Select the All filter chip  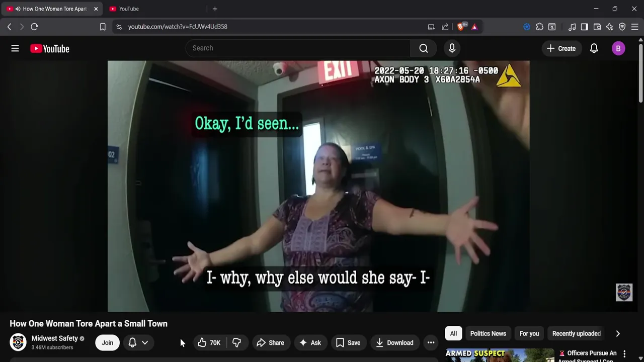tap(453, 333)
